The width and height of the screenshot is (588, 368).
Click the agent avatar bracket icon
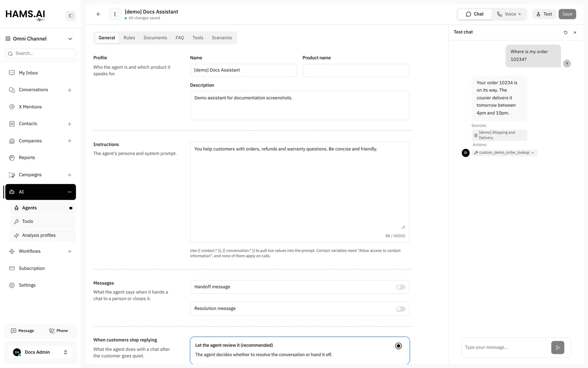click(x=115, y=14)
